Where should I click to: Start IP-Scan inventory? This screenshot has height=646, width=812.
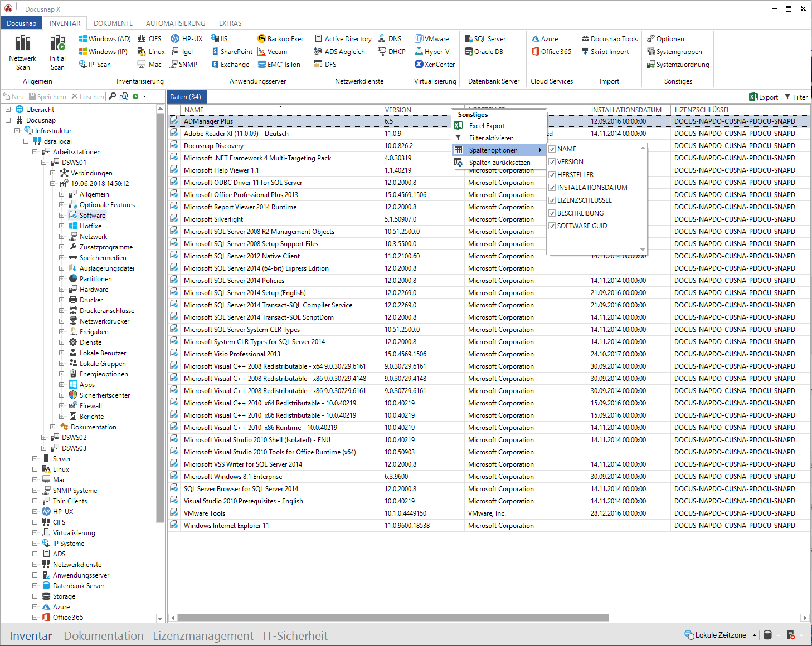click(95, 65)
